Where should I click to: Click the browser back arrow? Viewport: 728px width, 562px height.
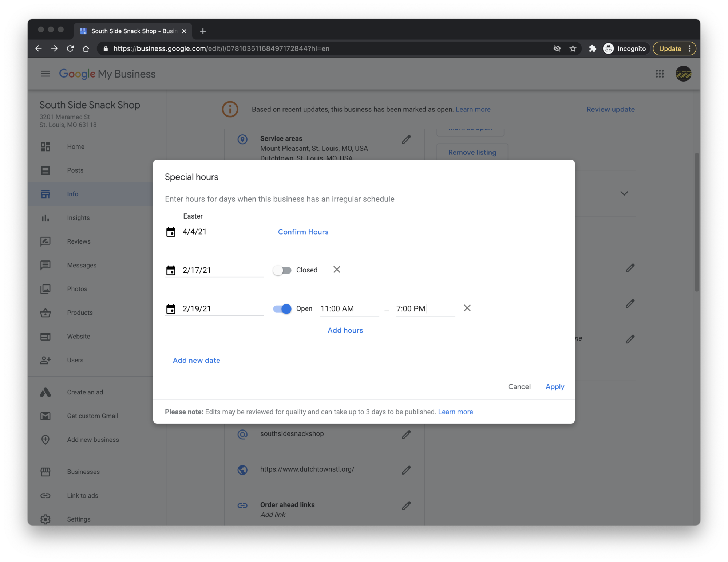38,48
